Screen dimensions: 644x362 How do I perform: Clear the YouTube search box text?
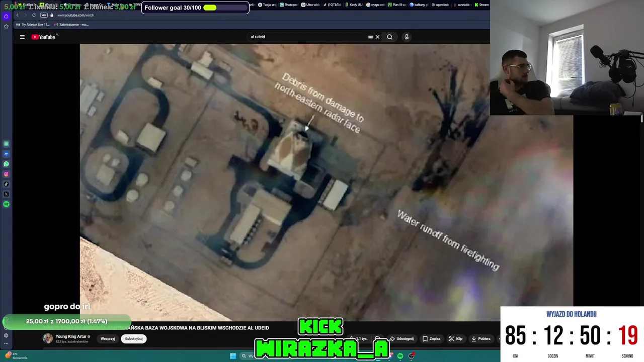(x=377, y=37)
